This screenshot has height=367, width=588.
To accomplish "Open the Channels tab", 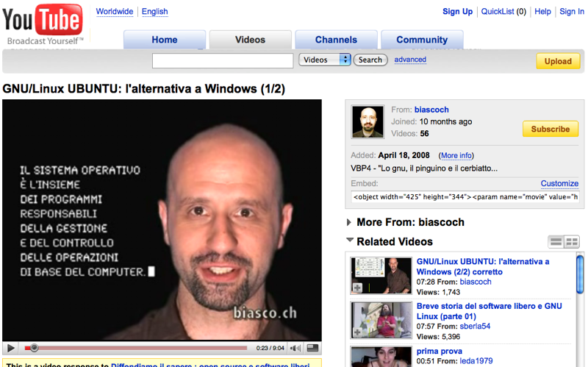I will (336, 40).
